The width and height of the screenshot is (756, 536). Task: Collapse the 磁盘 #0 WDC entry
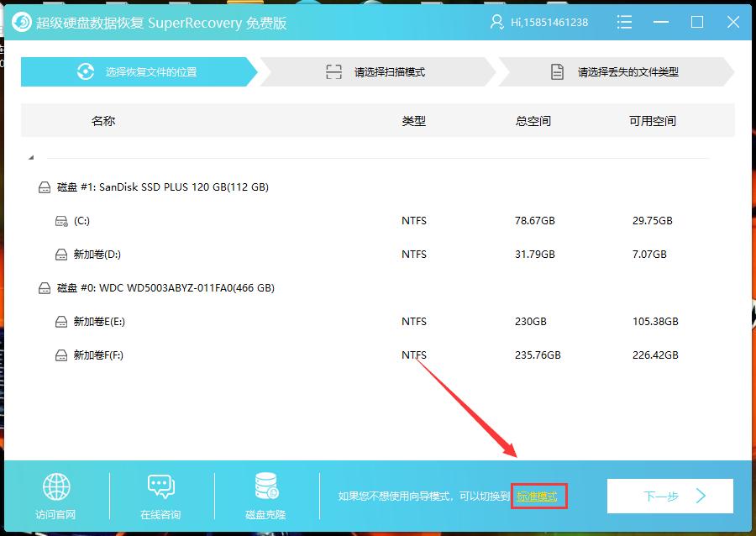pyautogui.click(x=44, y=287)
